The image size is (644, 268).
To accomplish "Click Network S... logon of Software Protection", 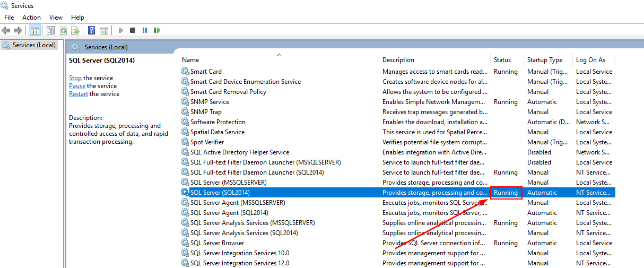I will pos(594,122).
